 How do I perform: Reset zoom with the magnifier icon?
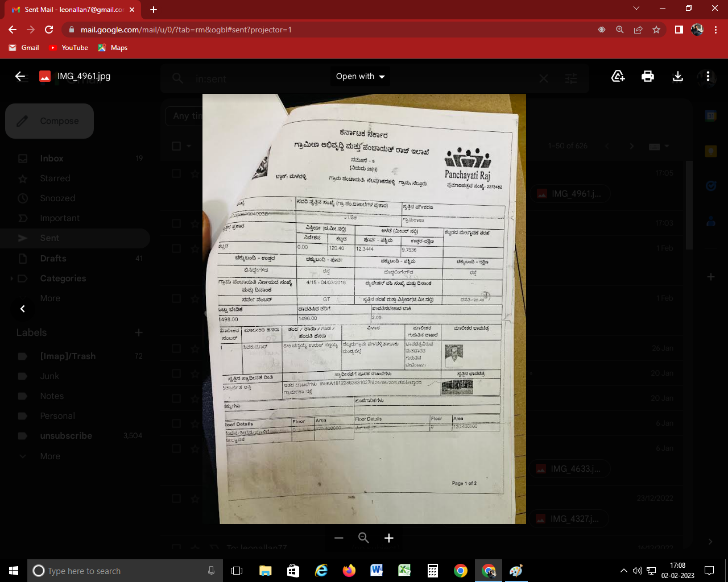364,538
